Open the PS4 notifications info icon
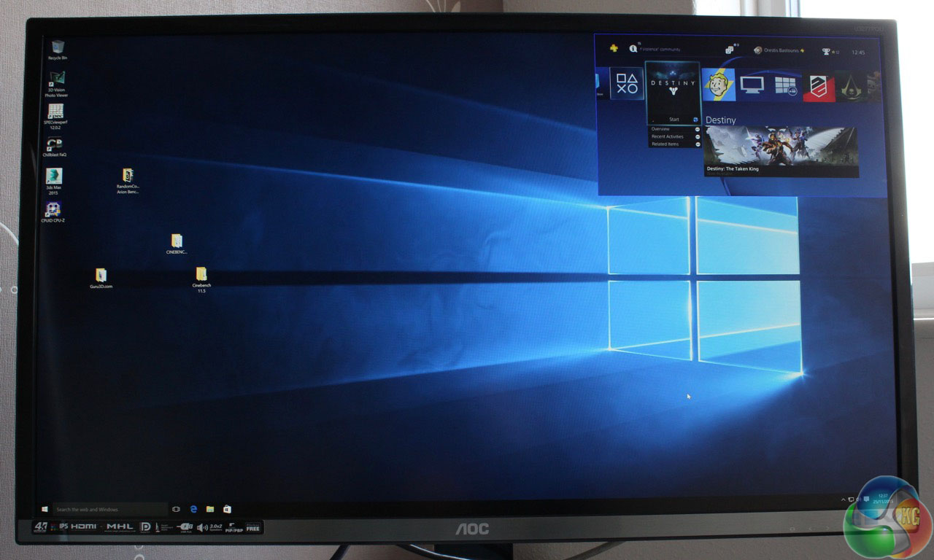Image resolution: width=934 pixels, height=560 pixels. pos(633,50)
